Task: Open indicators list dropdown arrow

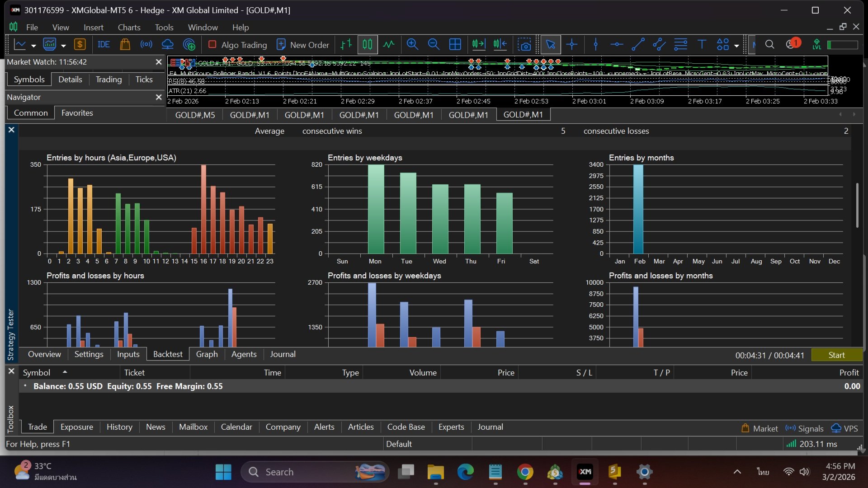Action: [63, 46]
